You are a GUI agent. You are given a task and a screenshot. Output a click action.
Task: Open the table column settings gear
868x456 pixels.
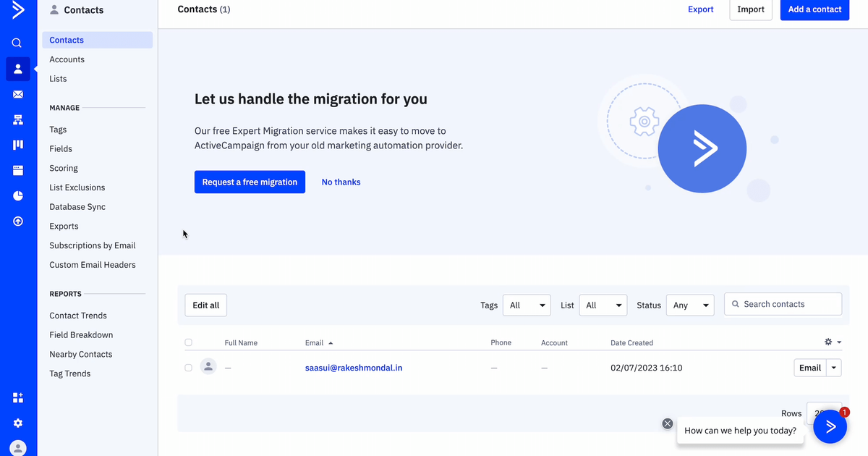[x=828, y=342]
